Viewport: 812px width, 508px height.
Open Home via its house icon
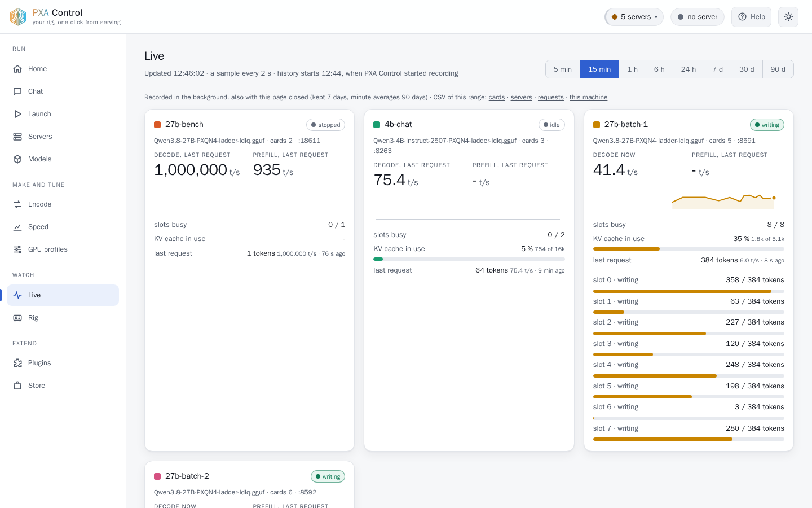pos(17,69)
